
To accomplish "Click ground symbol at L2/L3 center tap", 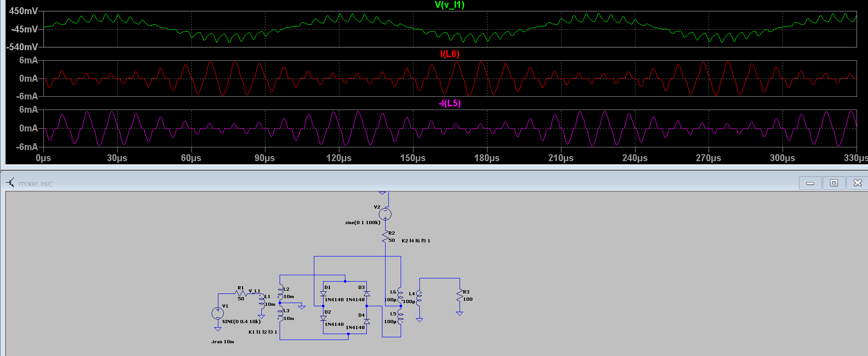I will pyautogui.click(x=302, y=307).
